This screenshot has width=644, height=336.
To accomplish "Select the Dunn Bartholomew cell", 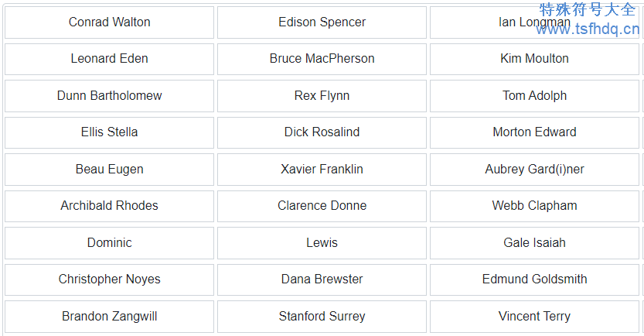I will point(109,96).
